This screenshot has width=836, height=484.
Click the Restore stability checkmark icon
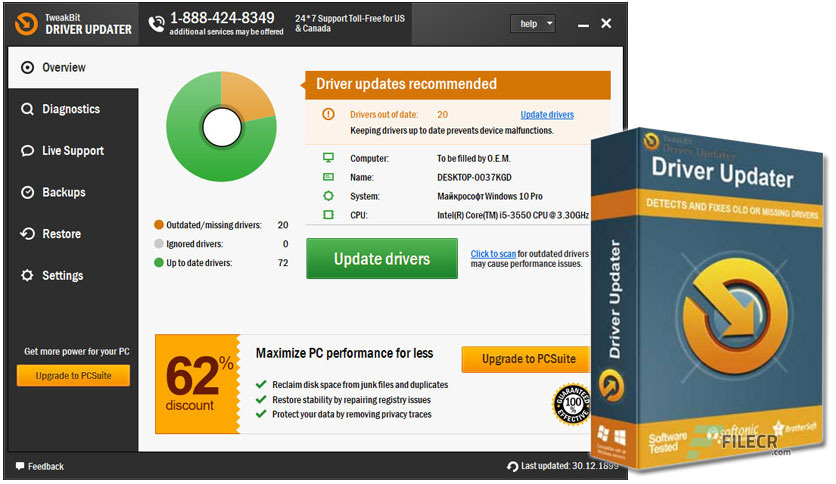[261, 399]
